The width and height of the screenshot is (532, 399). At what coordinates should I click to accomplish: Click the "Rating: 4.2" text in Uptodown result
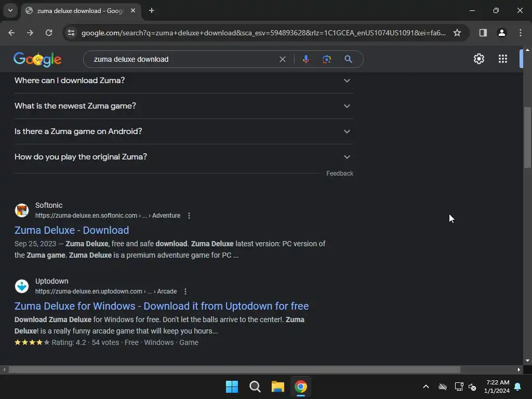click(69, 343)
